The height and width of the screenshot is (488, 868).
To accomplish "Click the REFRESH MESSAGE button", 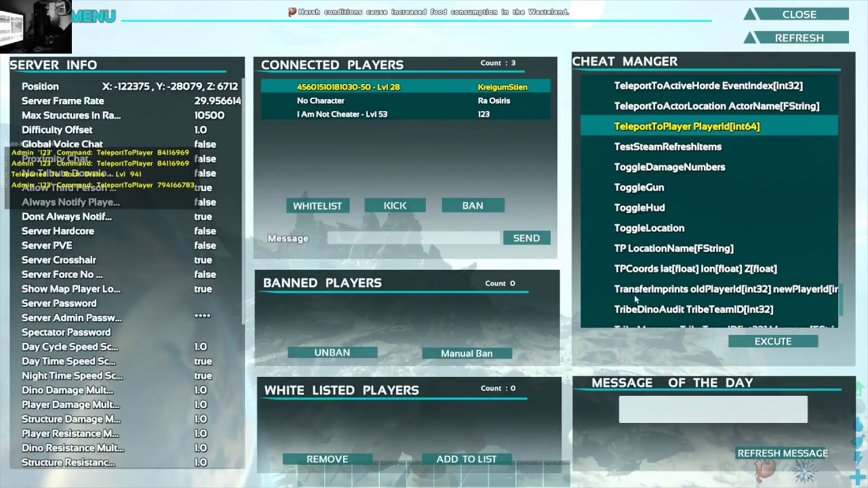I will [x=783, y=453].
